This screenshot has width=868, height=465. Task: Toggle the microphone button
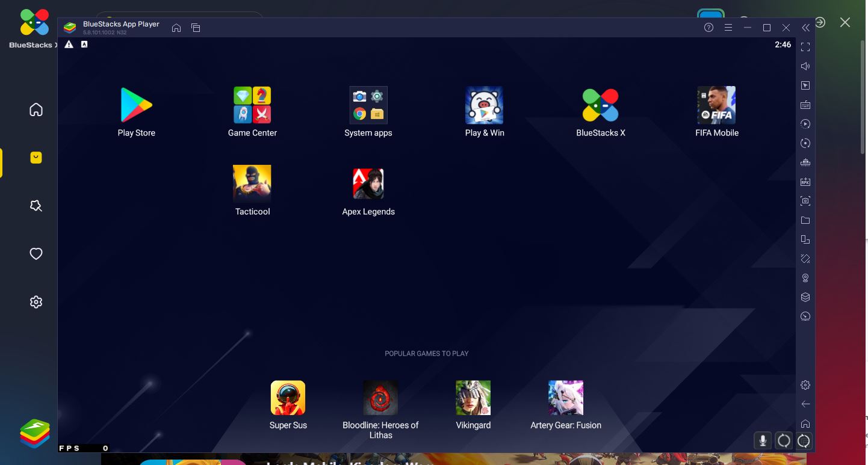(763, 440)
